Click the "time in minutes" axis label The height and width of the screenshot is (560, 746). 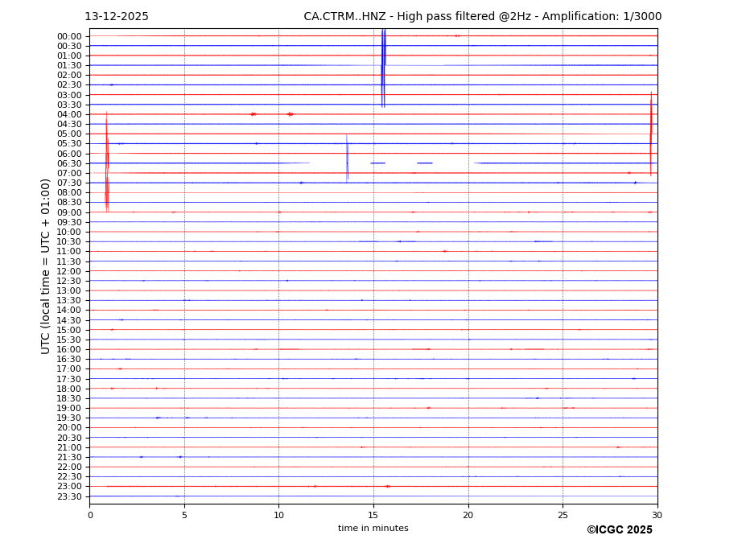coord(373,529)
